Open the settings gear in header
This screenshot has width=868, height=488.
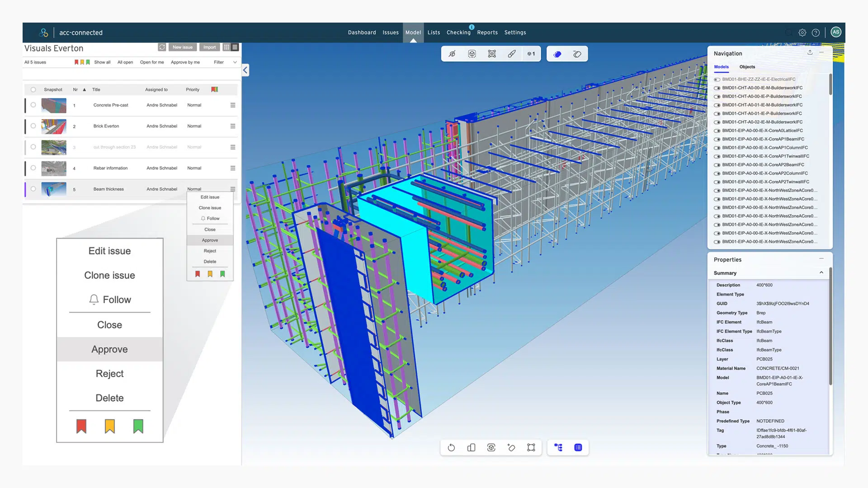(x=802, y=33)
